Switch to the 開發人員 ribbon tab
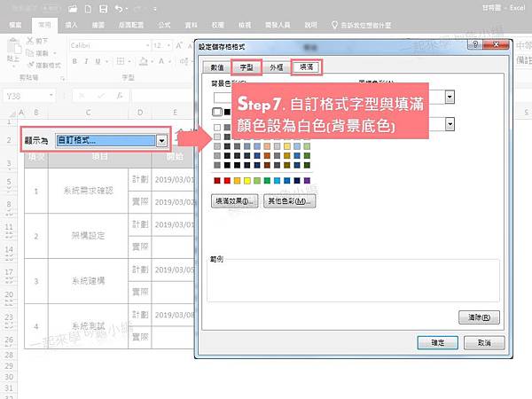 278,25
